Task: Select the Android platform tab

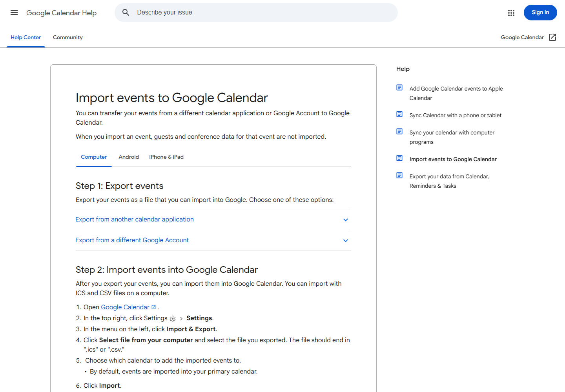Action: coord(129,157)
